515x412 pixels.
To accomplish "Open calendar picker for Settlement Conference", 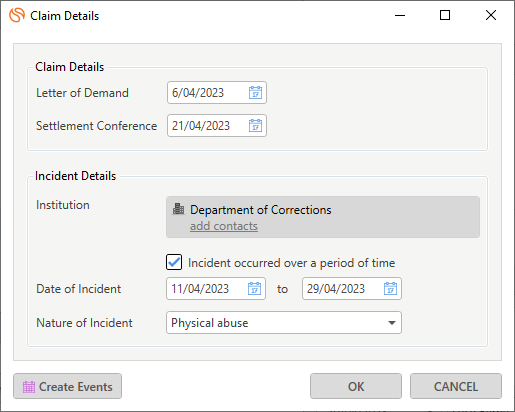I will 255,126.
